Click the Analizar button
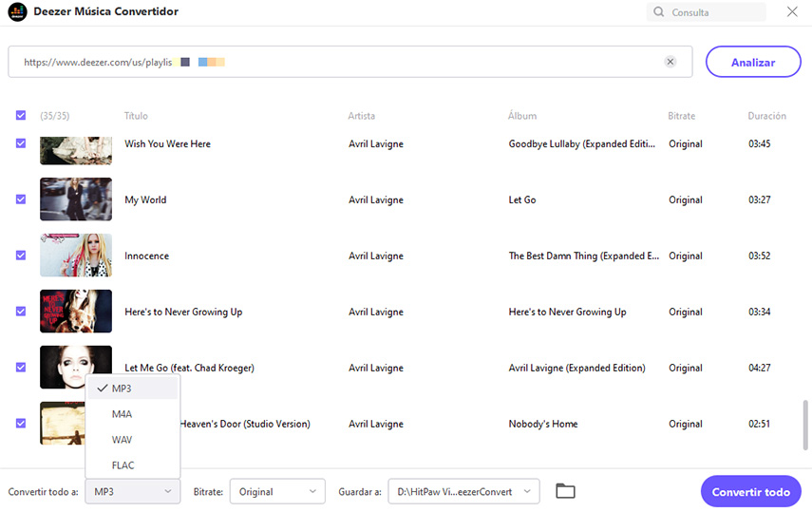This screenshot has height=512, width=812. tap(753, 62)
